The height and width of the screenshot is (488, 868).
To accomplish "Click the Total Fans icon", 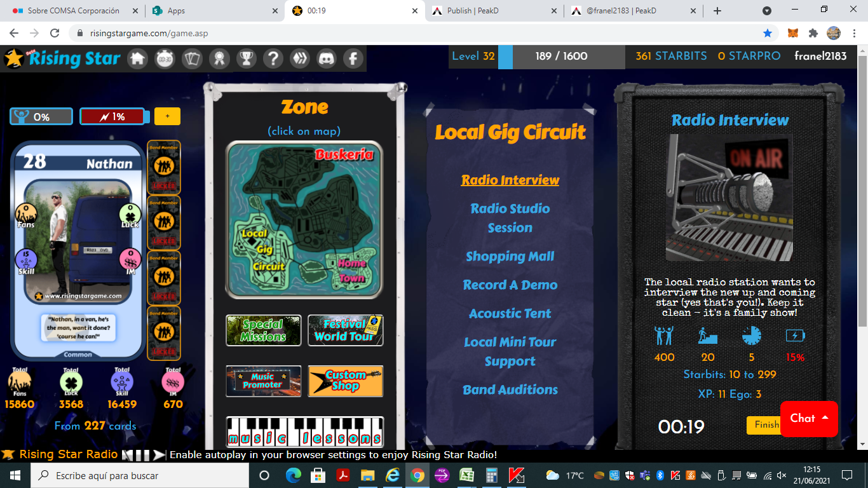I will click(20, 382).
